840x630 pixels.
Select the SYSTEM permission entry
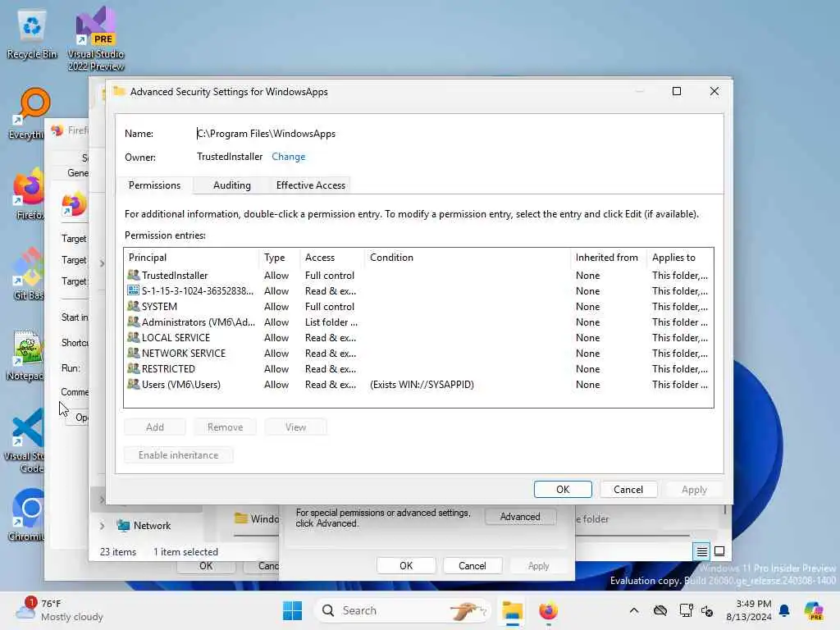(x=418, y=307)
